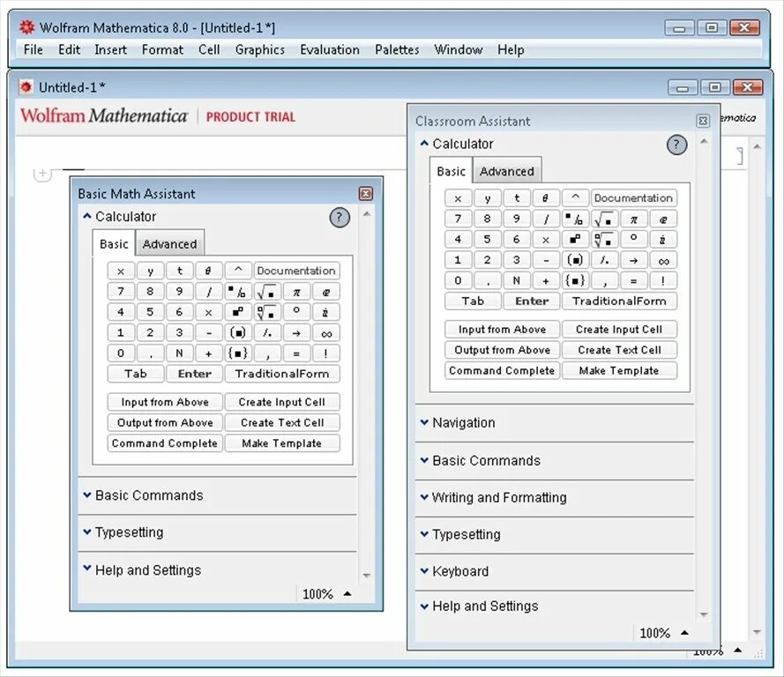The height and width of the screenshot is (677, 784).
Task: Click TraditionalForm in Basic Math Assistant
Action: [282, 374]
